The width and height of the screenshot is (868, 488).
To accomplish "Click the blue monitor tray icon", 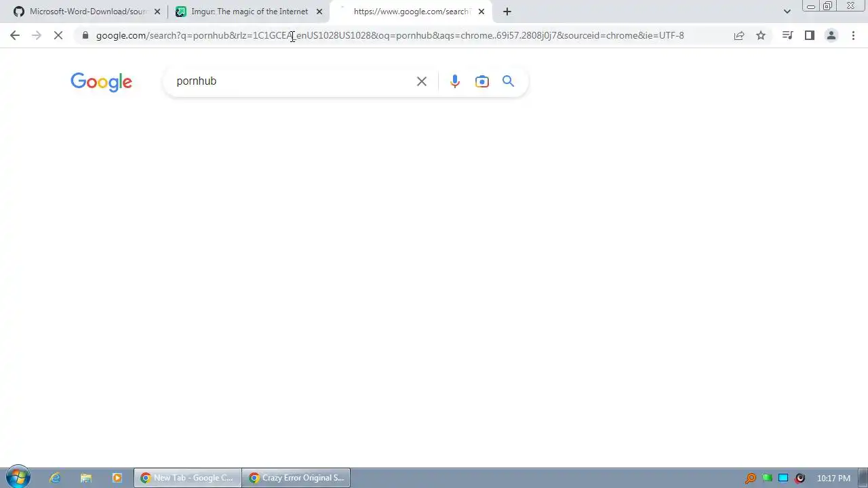I will (783, 478).
